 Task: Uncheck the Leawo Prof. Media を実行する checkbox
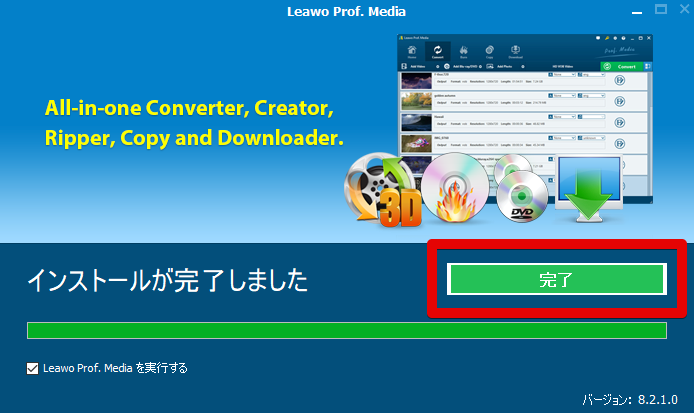click(x=32, y=368)
